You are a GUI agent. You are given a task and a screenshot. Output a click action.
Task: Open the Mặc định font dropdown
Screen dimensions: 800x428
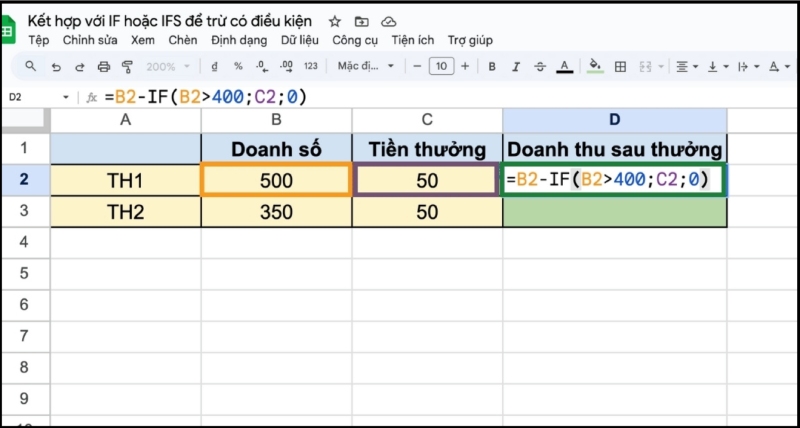pyautogui.click(x=366, y=66)
